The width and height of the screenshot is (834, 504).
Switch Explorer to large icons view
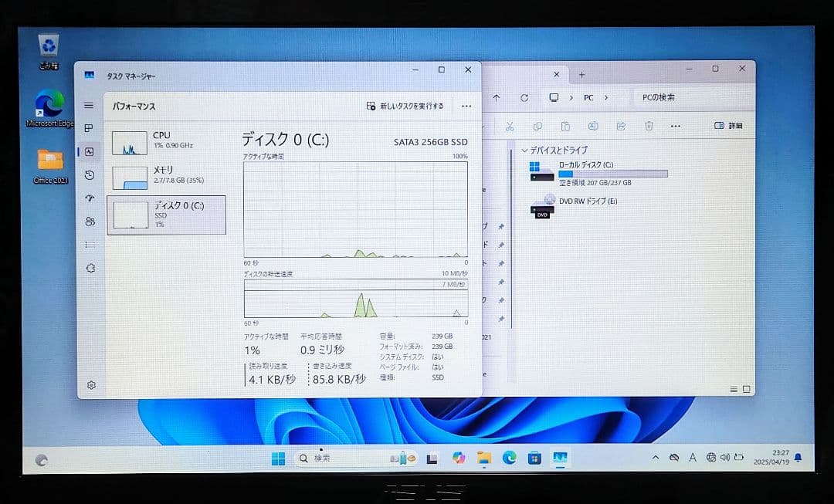(x=746, y=390)
